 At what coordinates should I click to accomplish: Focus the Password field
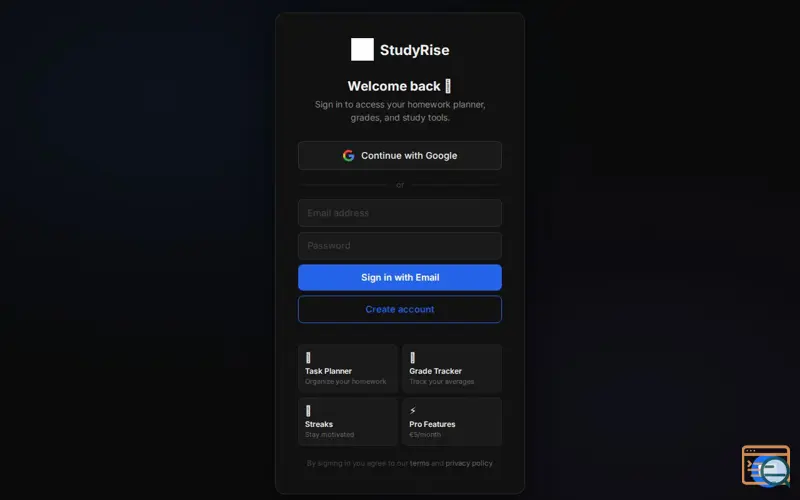400,246
